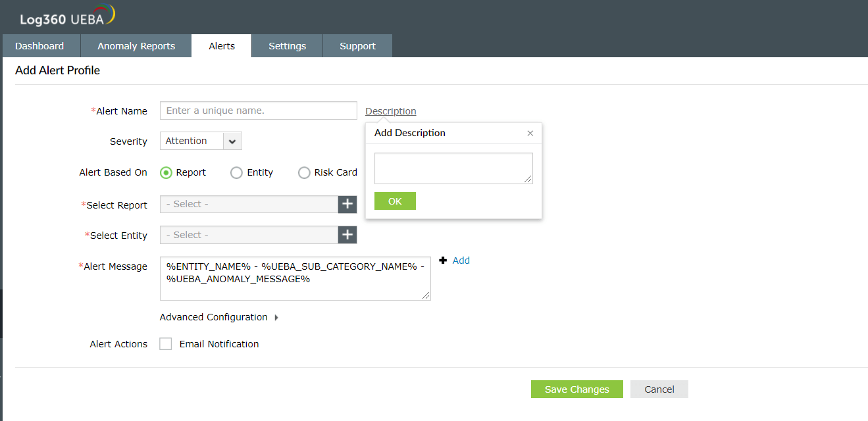
Task: Switch to the Dashboard tab
Action: pyautogui.click(x=39, y=46)
